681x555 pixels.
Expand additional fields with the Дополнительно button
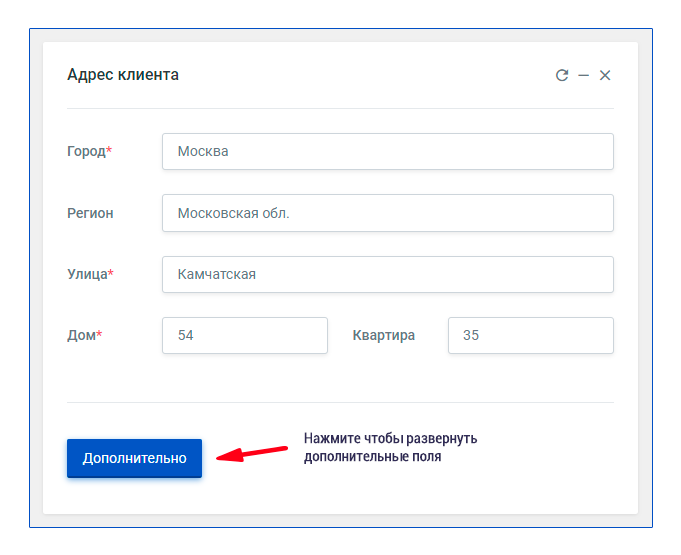pyautogui.click(x=134, y=458)
